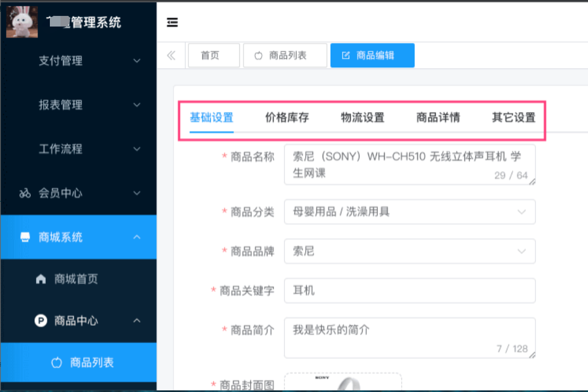Open the 商品详情 tab
This screenshot has height=392, width=588.
click(x=438, y=118)
